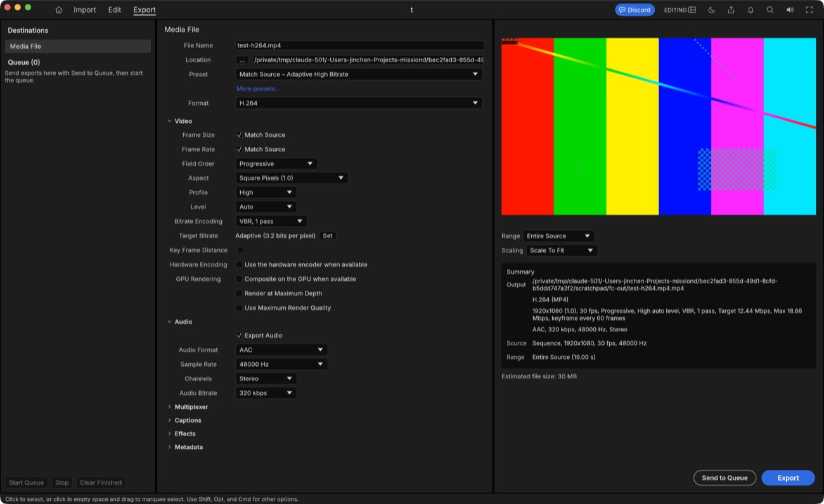Screen dimensions: 824x504
Task: Enable Use Maximum Render Quality
Action: 239,308
